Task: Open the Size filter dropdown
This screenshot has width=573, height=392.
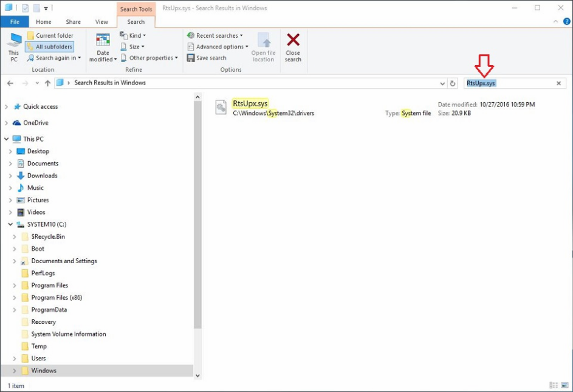Action: tap(132, 47)
